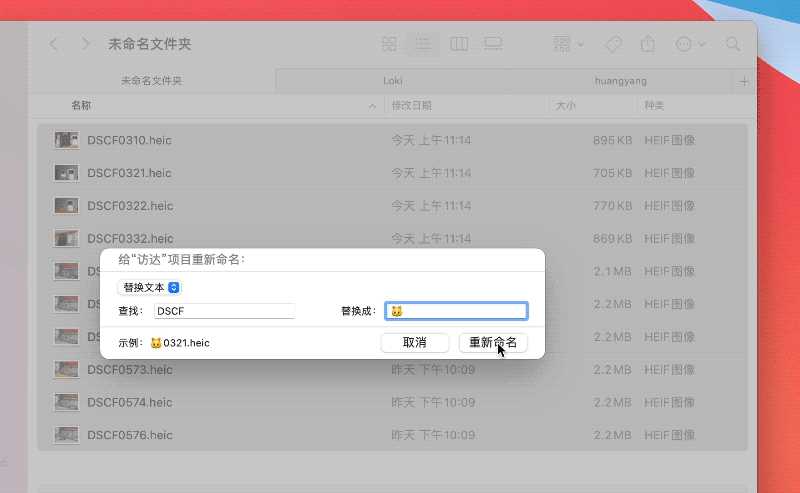
Task: Open the 替换文本 dropdown
Action: pos(149,287)
